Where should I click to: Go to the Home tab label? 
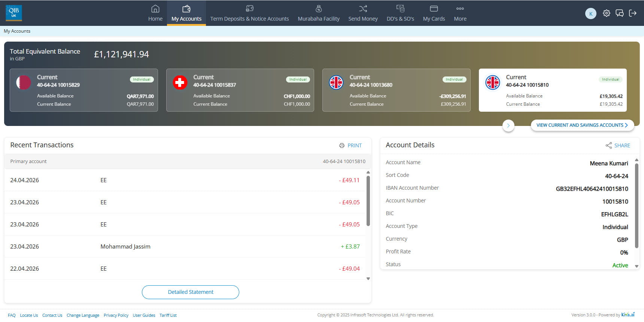(x=155, y=19)
